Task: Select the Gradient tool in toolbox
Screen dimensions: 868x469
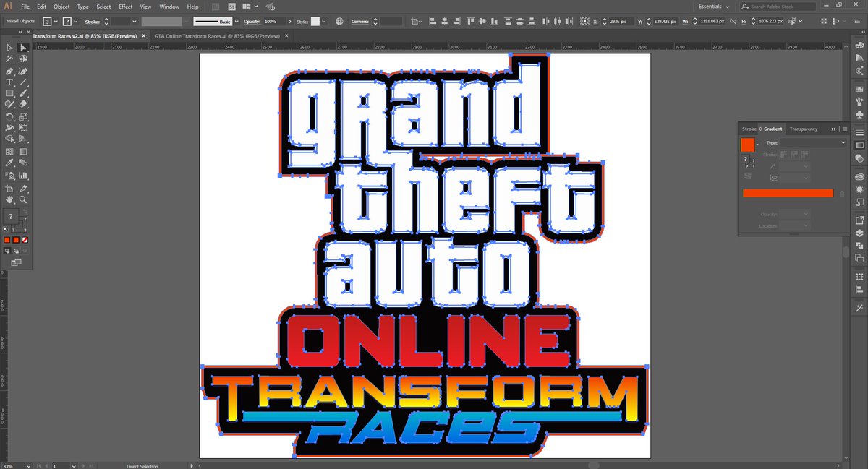Action: pos(23,151)
